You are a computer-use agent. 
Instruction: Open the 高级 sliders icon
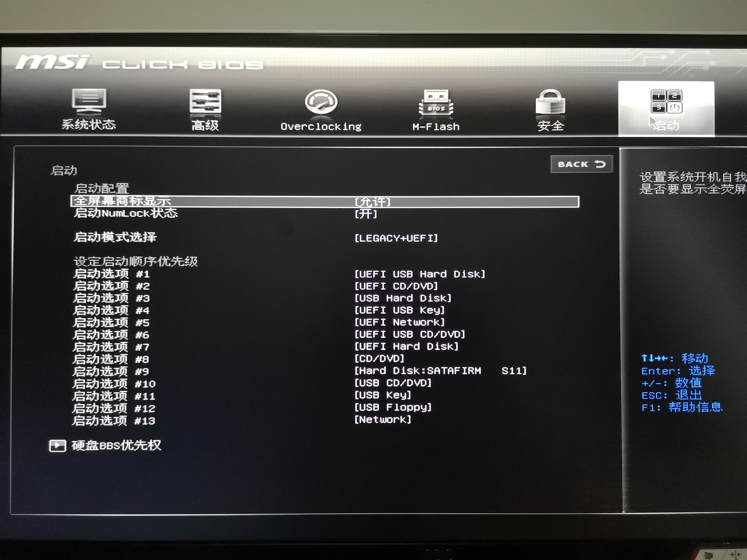point(205,101)
